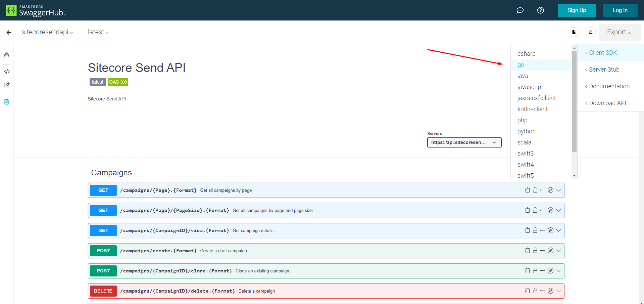Open the design view sidebar icon
644x304 pixels.
pyautogui.click(x=6, y=54)
